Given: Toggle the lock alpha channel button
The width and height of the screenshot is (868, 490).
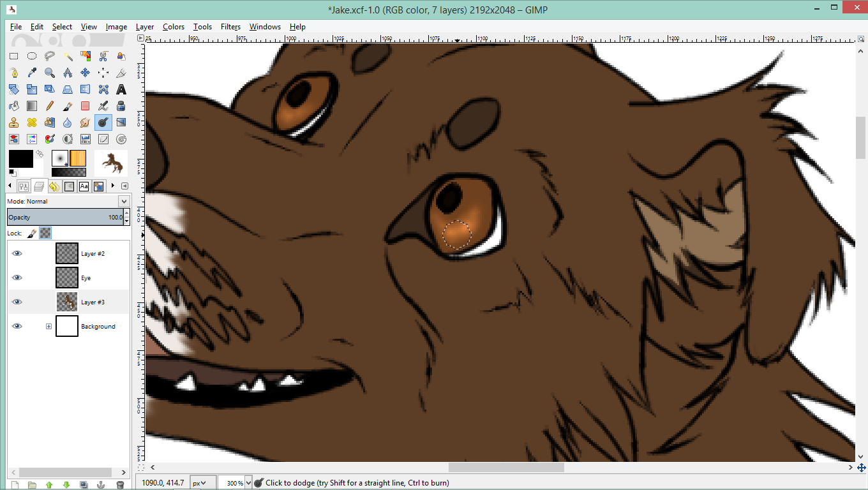Looking at the screenshot, I should click(x=45, y=234).
